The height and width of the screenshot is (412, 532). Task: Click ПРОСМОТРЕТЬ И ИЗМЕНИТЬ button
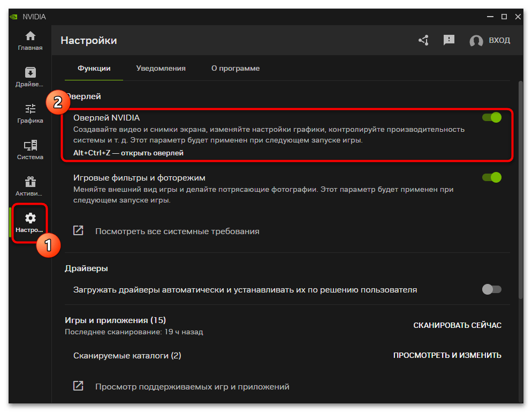point(447,355)
